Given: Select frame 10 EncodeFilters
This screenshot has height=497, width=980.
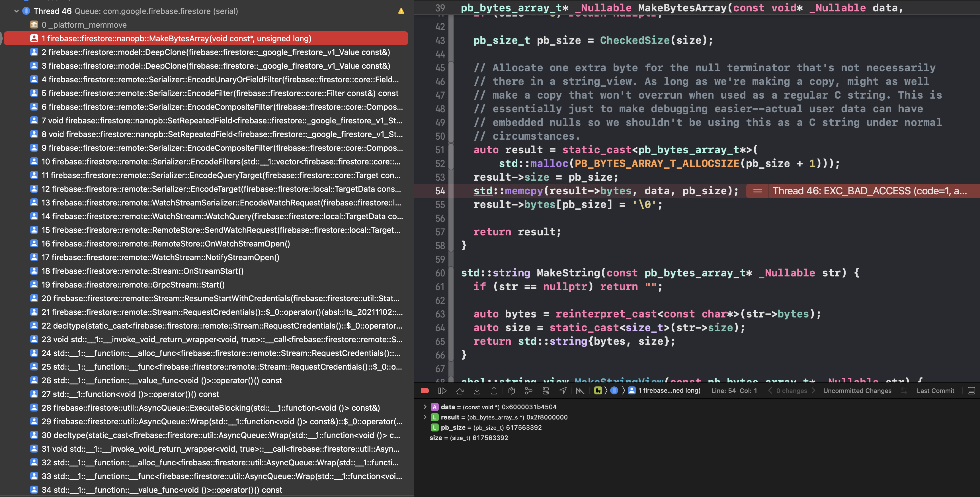Looking at the screenshot, I should tap(206, 162).
